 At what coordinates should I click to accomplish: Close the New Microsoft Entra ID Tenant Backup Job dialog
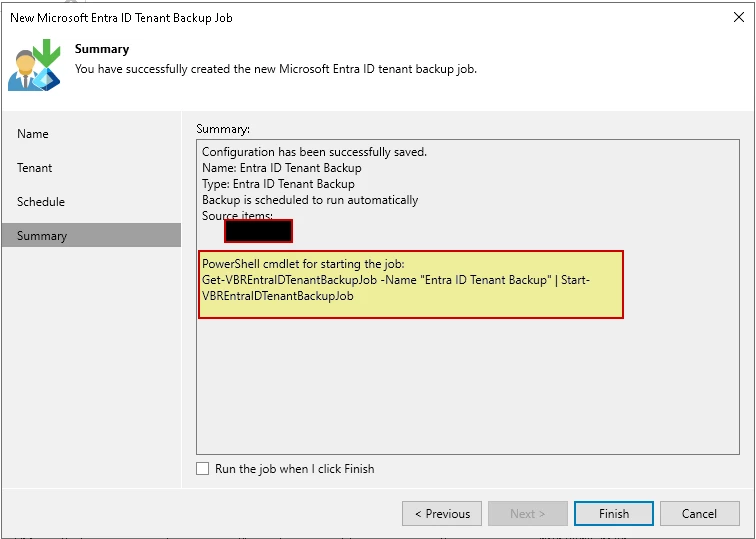point(739,17)
